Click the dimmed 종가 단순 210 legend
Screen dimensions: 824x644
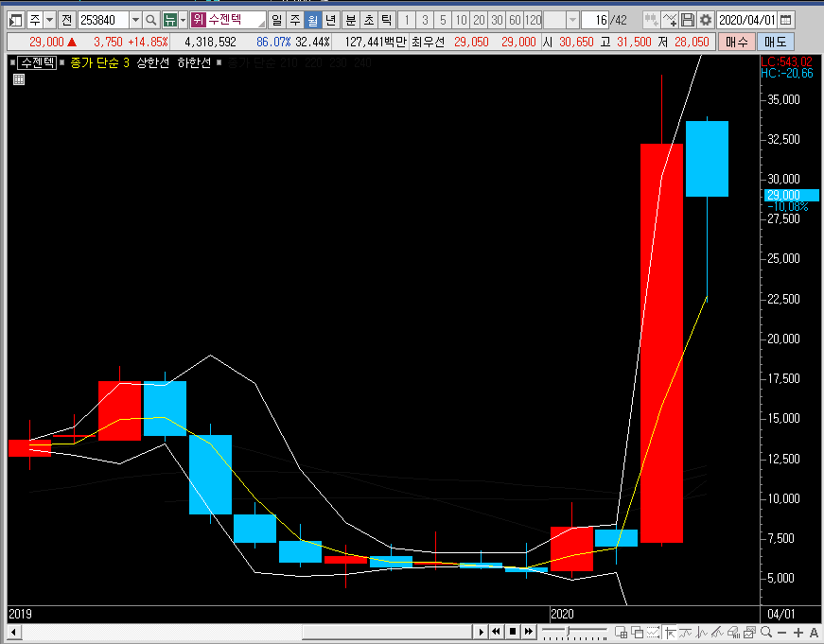click(263, 63)
